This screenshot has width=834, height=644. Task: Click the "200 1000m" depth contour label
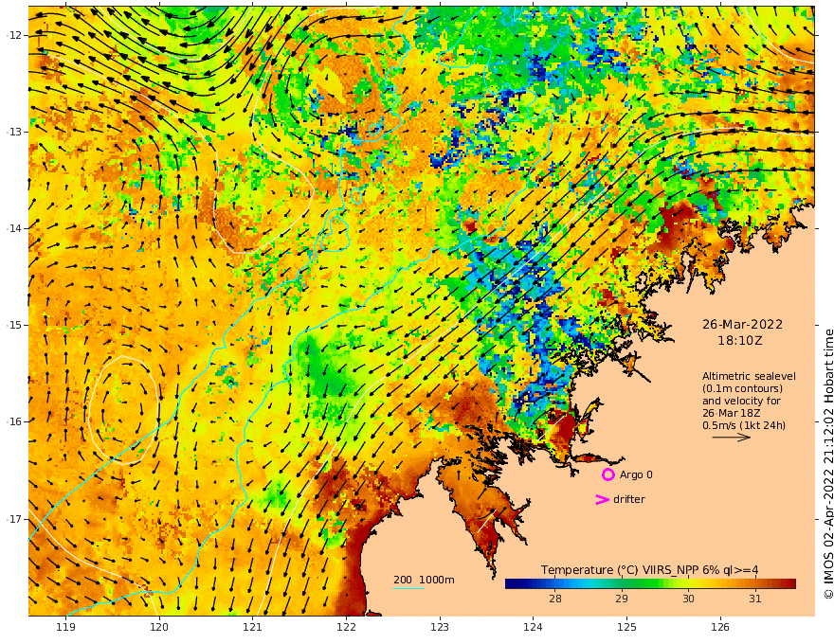(x=424, y=580)
